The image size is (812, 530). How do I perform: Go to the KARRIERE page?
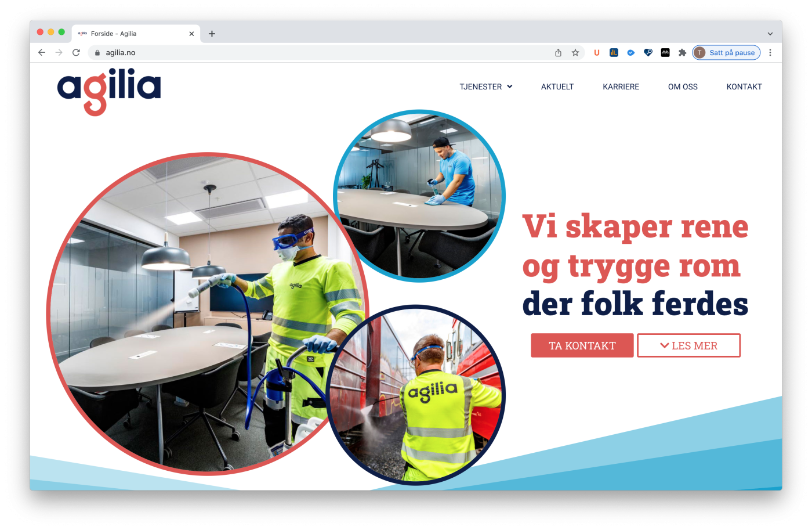click(621, 86)
